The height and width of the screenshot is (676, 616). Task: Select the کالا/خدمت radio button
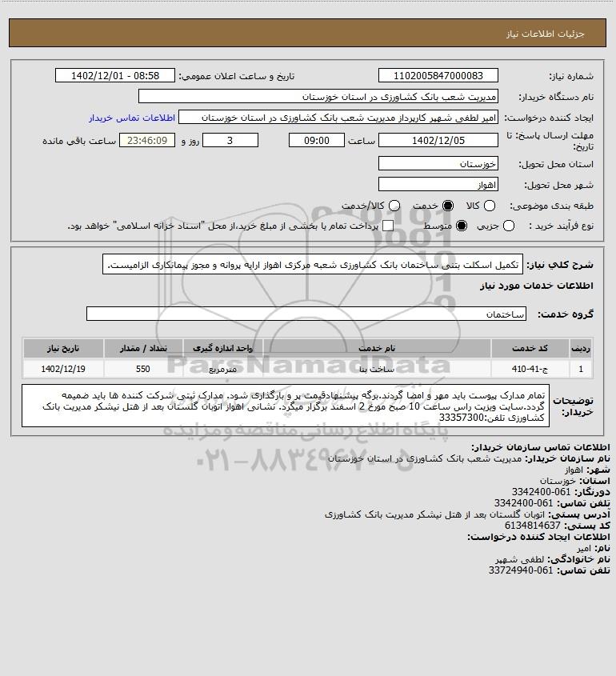point(394,206)
